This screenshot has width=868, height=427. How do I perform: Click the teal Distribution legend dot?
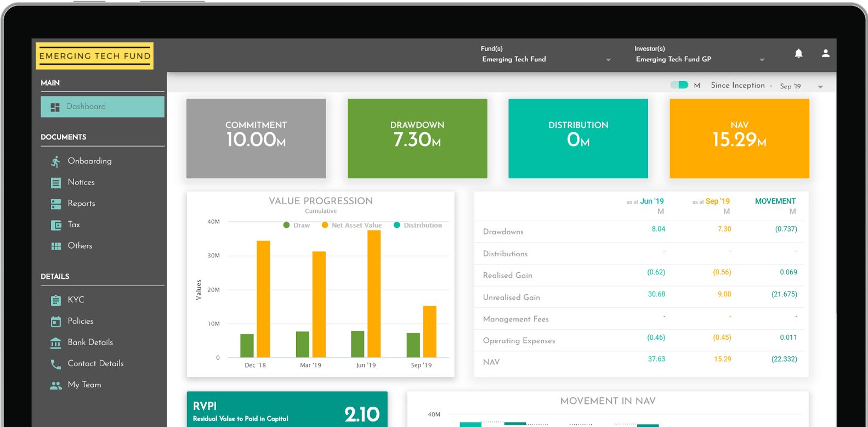396,225
